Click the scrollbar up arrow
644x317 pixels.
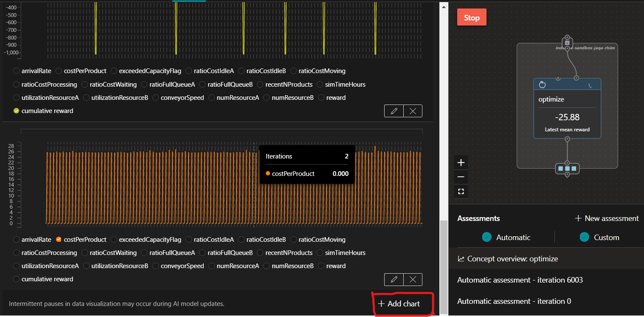pyautogui.click(x=444, y=7)
